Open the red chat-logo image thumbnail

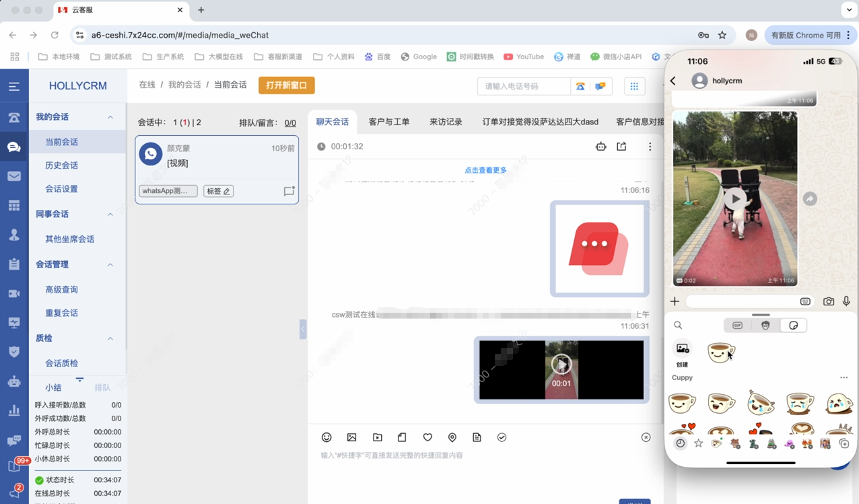tap(600, 249)
